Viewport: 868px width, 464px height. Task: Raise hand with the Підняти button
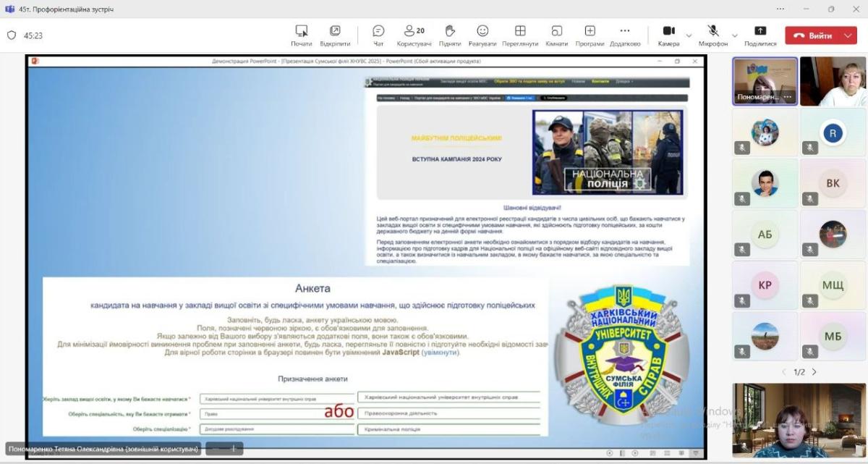pyautogui.click(x=449, y=35)
